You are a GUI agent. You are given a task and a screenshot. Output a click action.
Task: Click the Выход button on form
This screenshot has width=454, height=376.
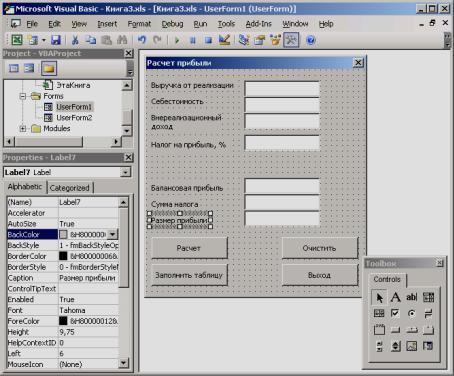pos(320,275)
